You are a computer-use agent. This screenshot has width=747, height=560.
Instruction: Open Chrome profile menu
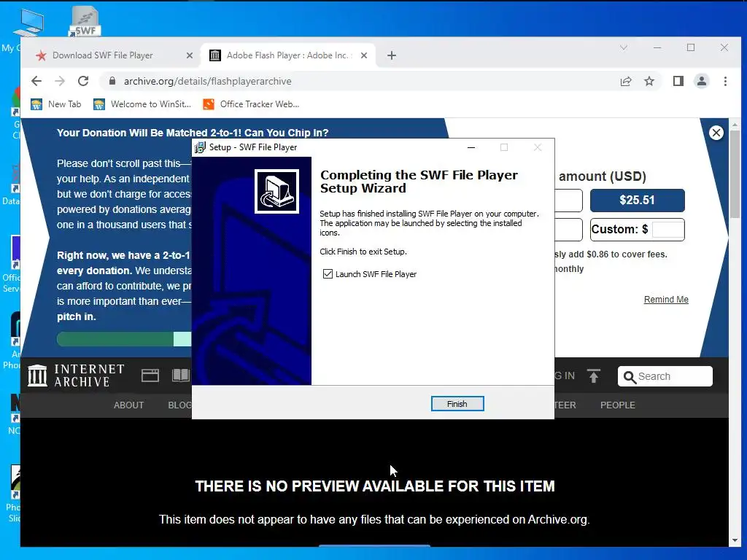702,82
